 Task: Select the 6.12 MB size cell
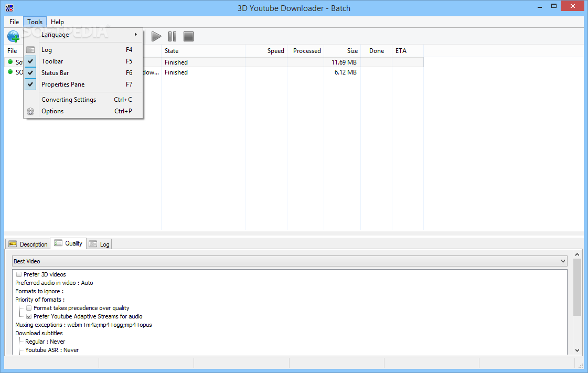pos(345,72)
